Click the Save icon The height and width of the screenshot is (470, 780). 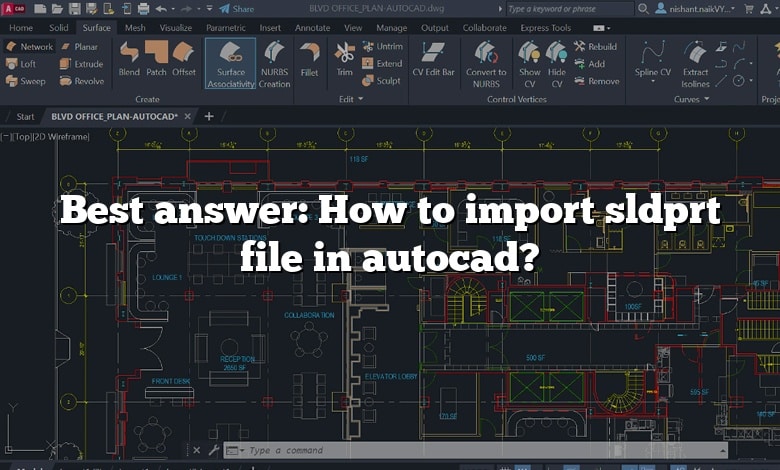(74, 9)
